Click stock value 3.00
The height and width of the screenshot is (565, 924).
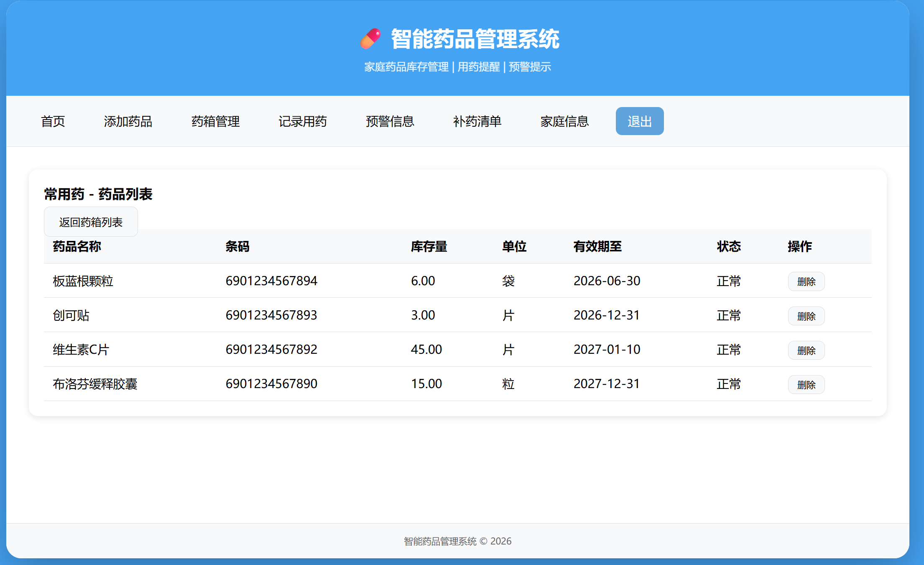coord(423,315)
